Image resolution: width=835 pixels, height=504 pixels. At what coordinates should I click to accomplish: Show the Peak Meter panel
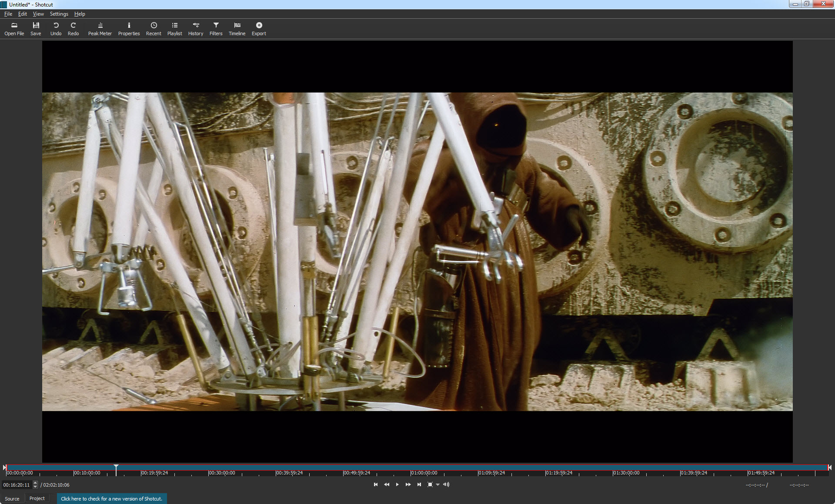pos(100,29)
